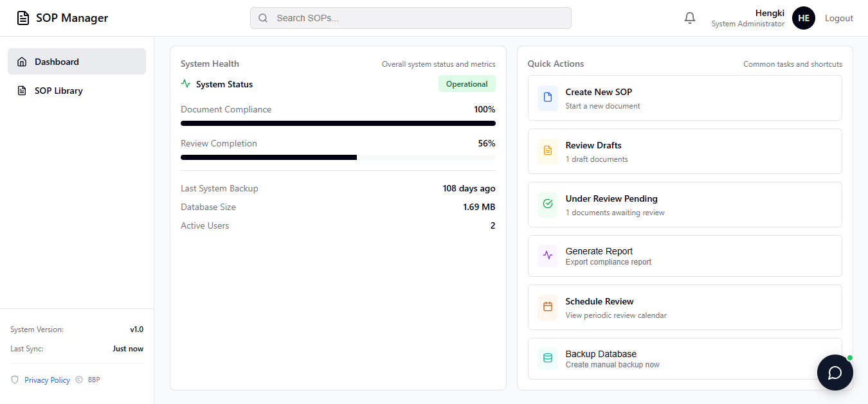Open the SOP Library menu item

tap(77, 91)
